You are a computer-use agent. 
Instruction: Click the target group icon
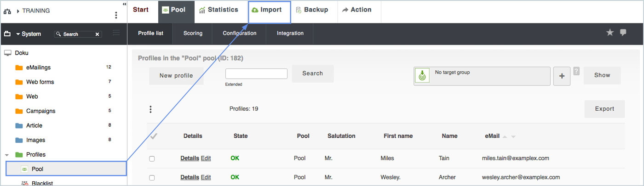422,76
